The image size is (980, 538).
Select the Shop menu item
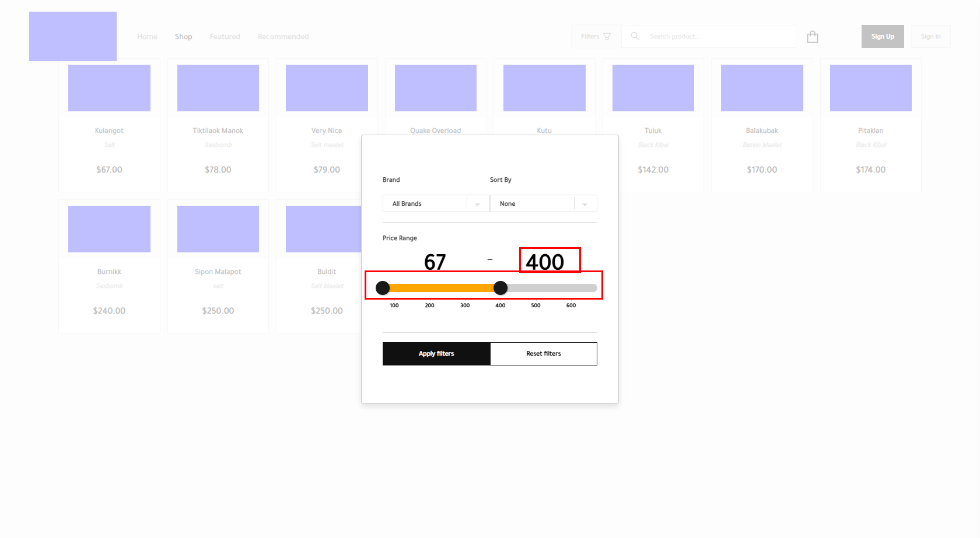point(183,37)
